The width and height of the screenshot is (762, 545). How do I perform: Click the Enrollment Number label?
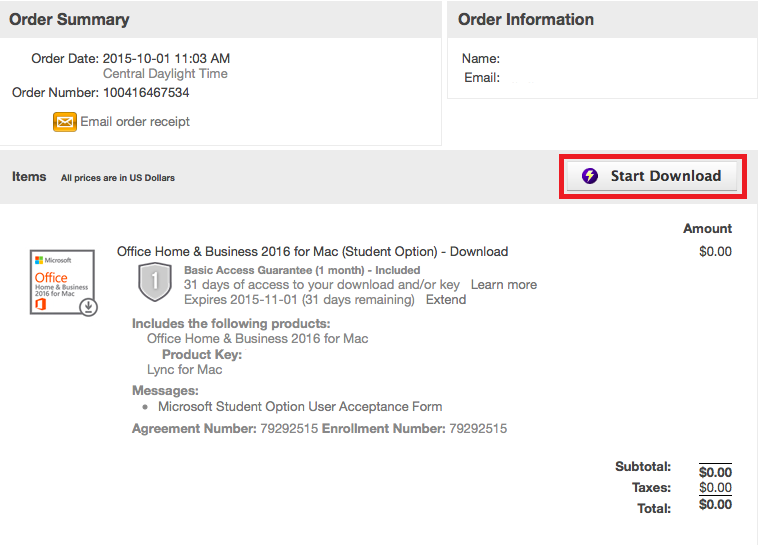(x=383, y=428)
